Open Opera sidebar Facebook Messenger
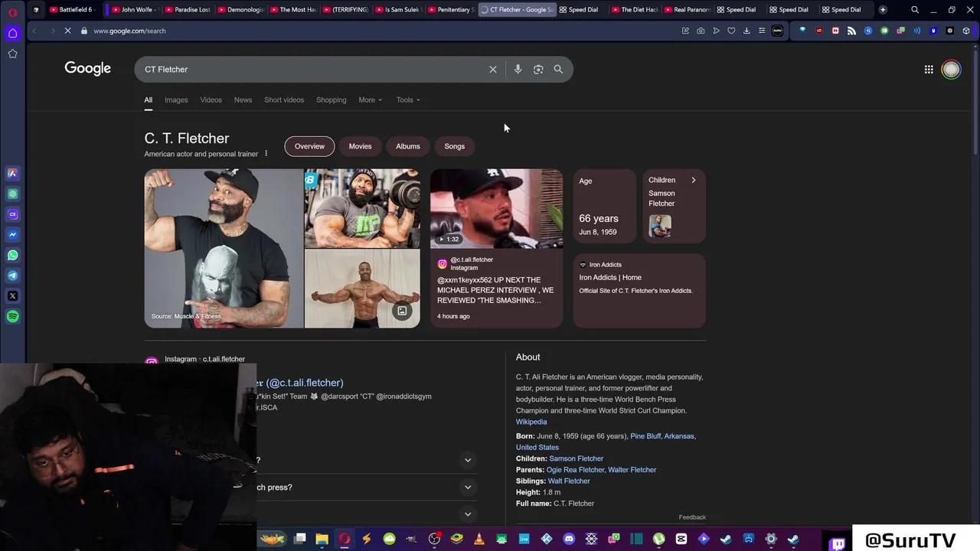Viewport: 980px width, 551px height. click(13, 235)
